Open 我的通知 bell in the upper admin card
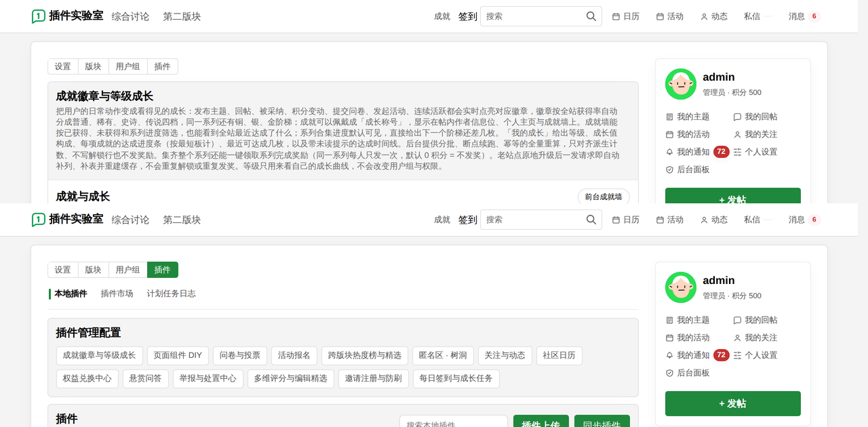 click(669, 152)
